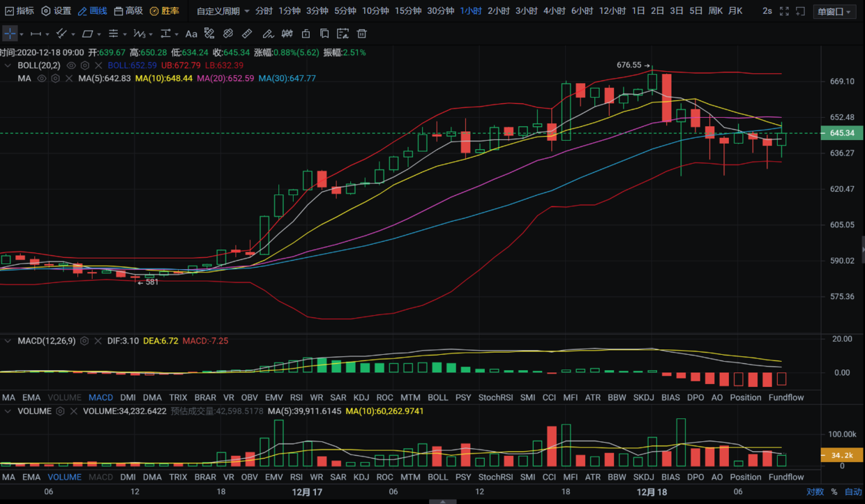This screenshot has width=865, height=504.
Task: Select RSI in the VOLUME panel indicator row
Action: (x=296, y=478)
